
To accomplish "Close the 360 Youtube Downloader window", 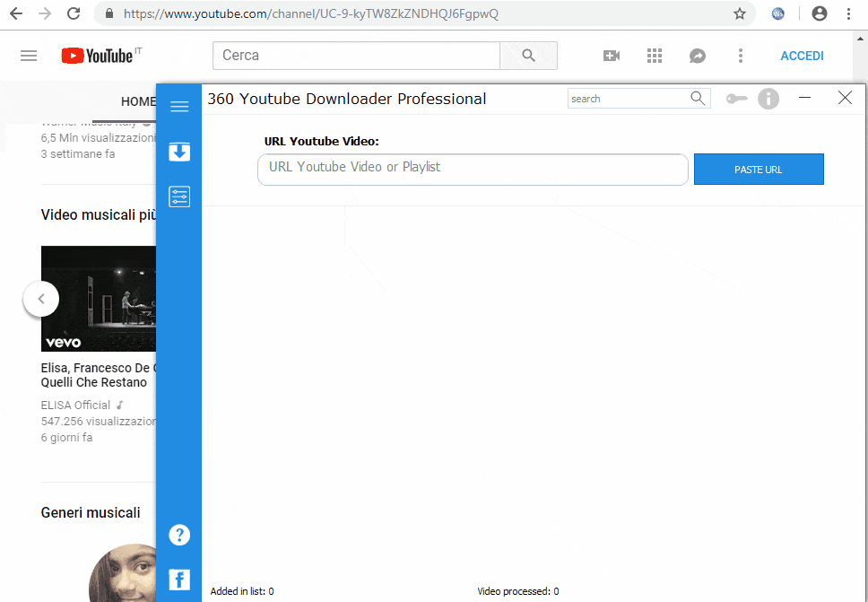I will 845,98.
